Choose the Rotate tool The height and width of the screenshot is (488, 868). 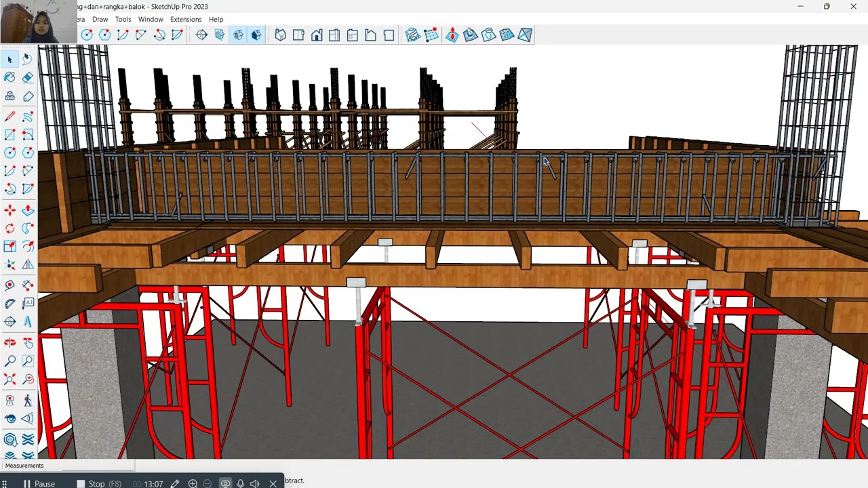(10, 228)
